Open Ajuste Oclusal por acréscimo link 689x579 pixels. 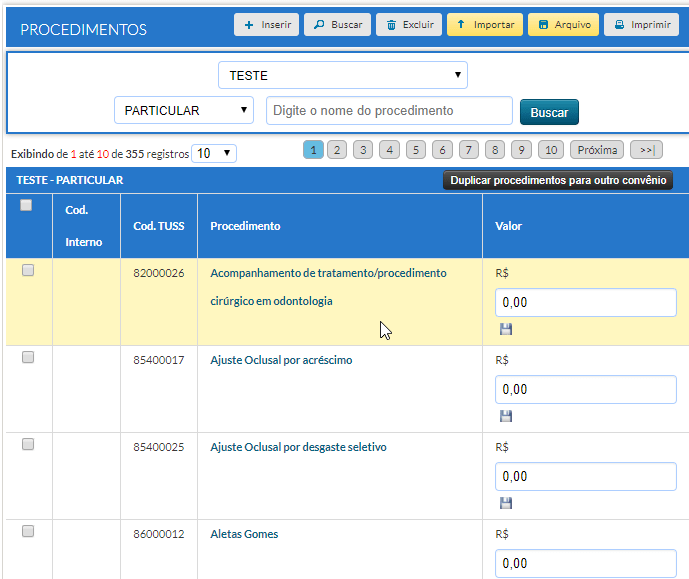point(281,360)
